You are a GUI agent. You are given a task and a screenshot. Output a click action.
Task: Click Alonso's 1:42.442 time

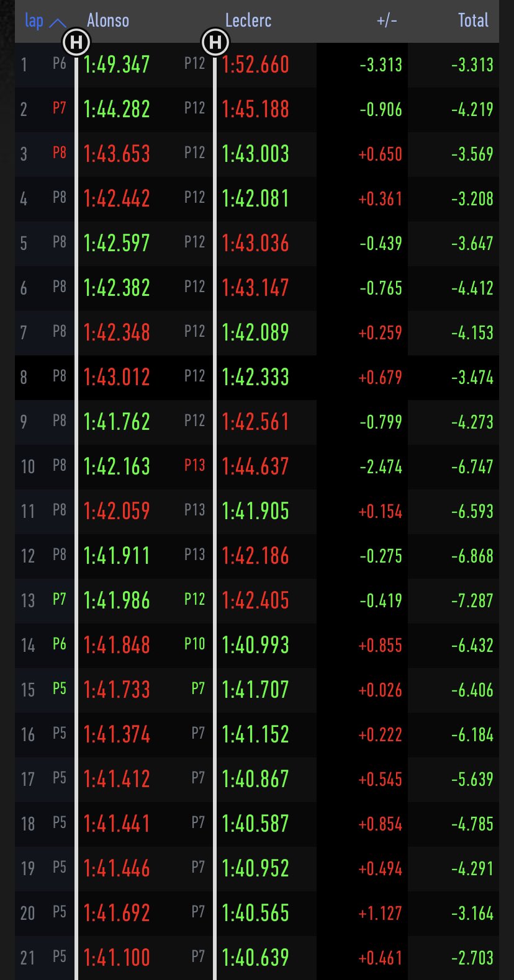tap(117, 198)
